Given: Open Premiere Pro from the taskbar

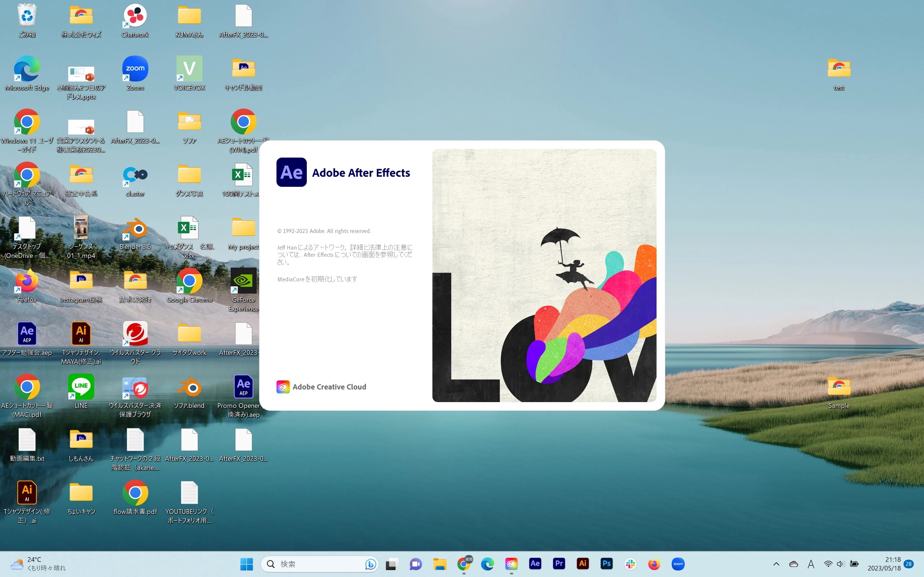Looking at the screenshot, I should click(x=559, y=564).
